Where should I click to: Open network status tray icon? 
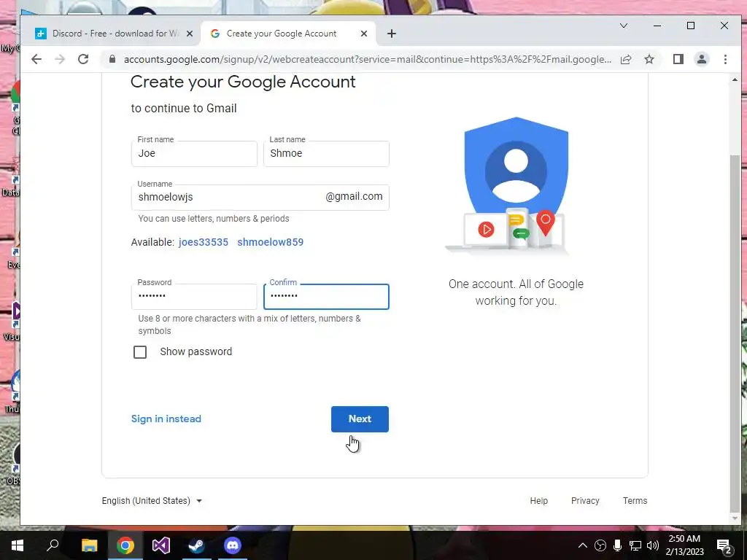coord(635,545)
